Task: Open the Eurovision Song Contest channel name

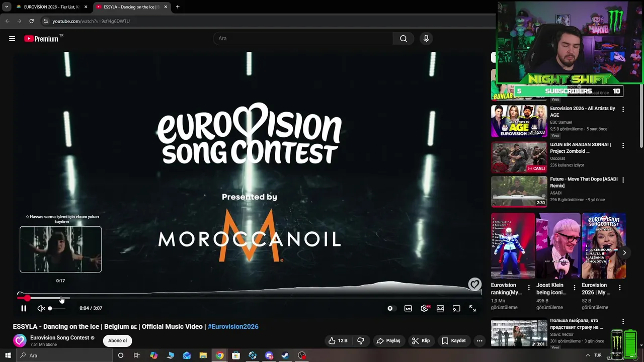Action: pos(59,338)
